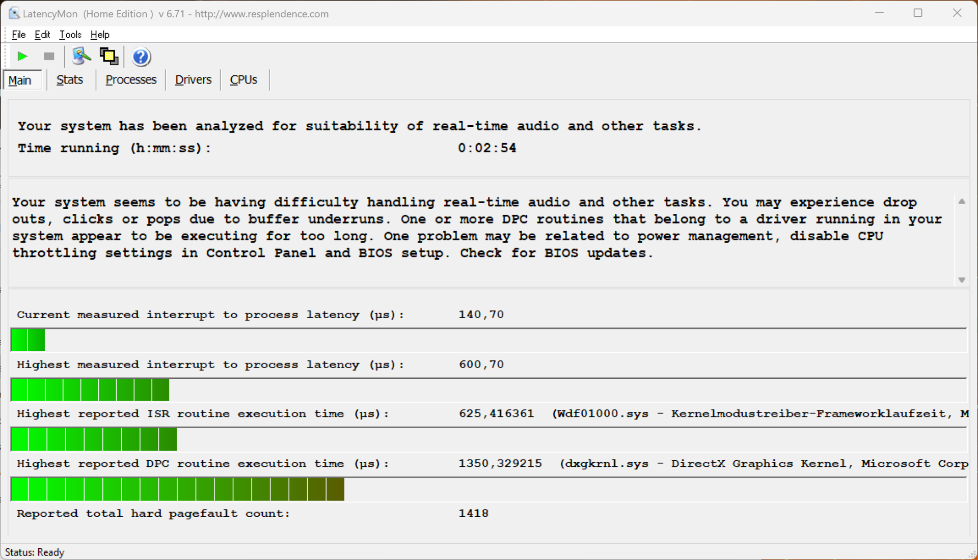The height and width of the screenshot is (560, 978).
Task: Switch to the Processes tab
Action: [131, 80]
